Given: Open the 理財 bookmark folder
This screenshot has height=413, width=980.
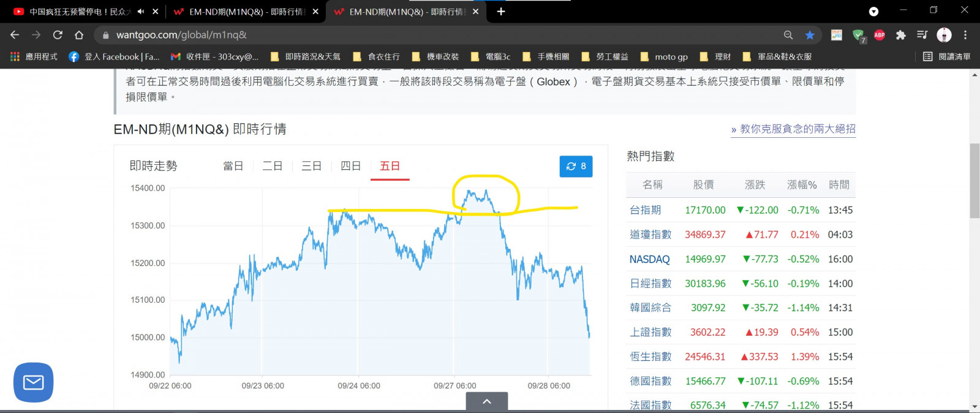Looking at the screenshot, I should click(715, 56).
